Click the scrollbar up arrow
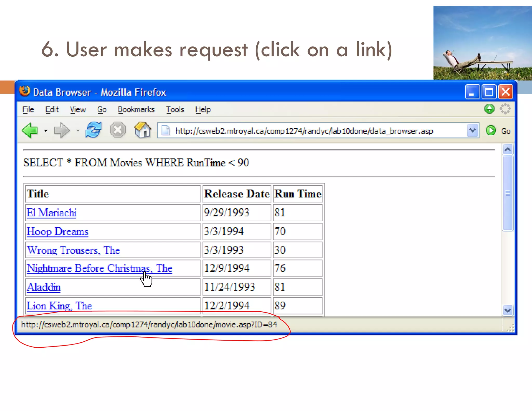 point(508,149)
